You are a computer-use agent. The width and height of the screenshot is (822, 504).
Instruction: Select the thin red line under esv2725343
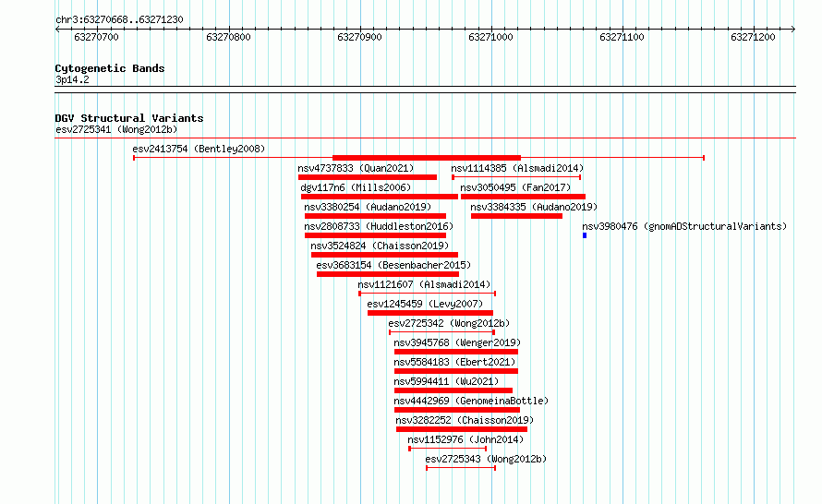point(461,468)
